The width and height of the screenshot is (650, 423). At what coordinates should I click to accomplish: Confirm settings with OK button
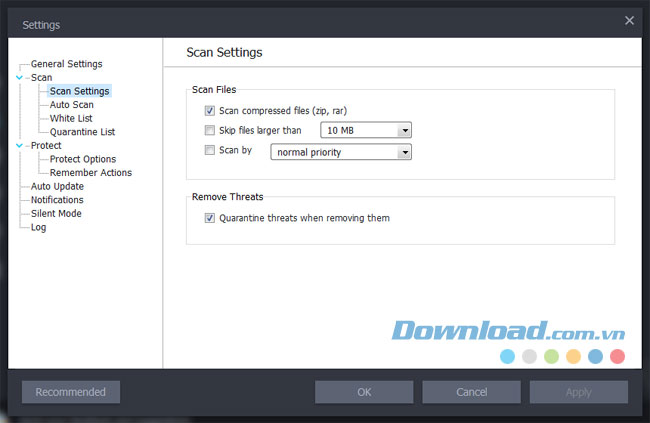(364, 392)
